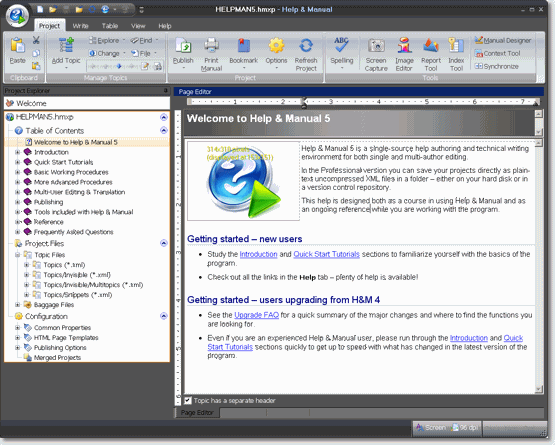Open the Help ribbon tab
The image size is (555, 445).
coord(165,26)
